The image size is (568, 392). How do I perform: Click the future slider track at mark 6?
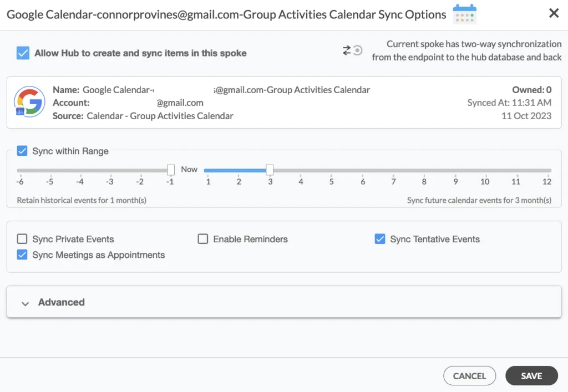363,170
